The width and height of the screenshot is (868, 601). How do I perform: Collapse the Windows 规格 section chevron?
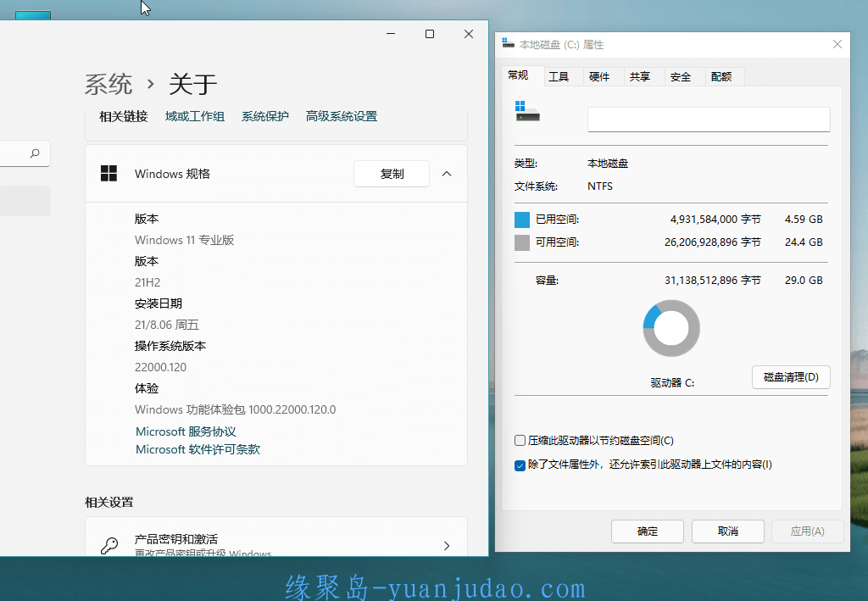click(447, 174)
